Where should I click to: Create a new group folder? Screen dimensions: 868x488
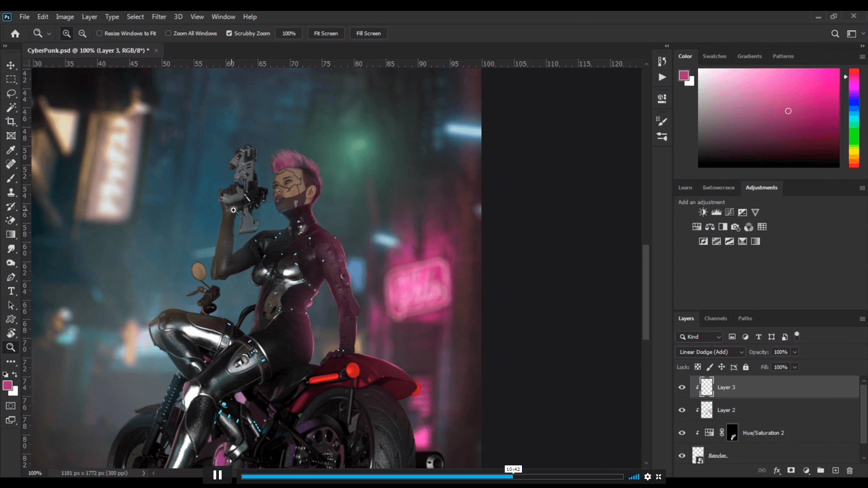(821, 470)
